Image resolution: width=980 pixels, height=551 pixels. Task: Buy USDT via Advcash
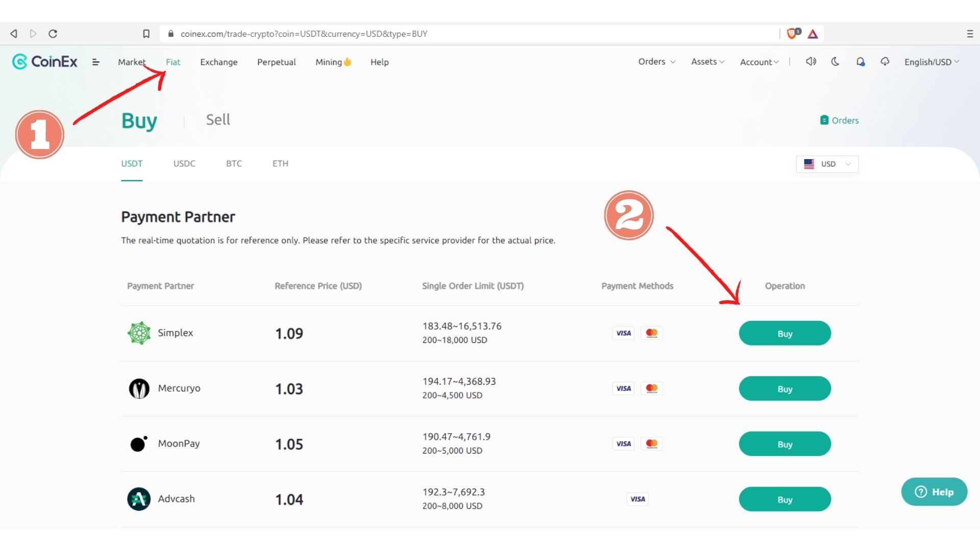(785, 499)
